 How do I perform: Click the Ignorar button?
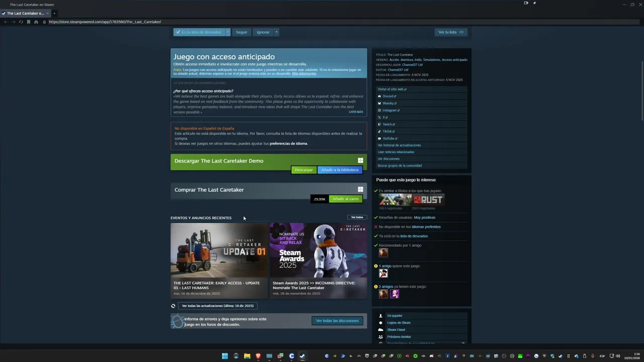(x=263, y=32)
